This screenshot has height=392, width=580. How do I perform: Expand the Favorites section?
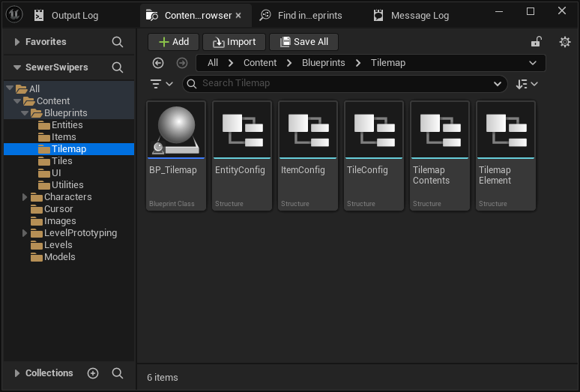[16, 42]
